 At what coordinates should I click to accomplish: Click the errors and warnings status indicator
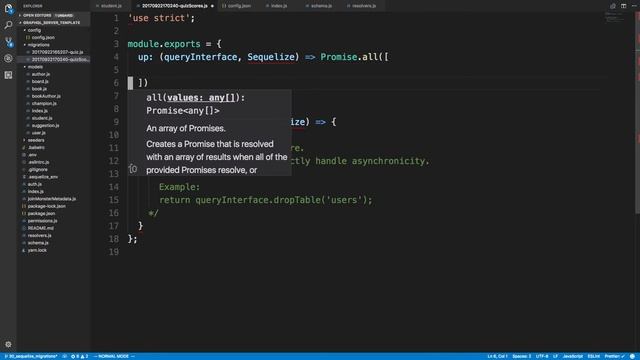[x=80, y=356]
